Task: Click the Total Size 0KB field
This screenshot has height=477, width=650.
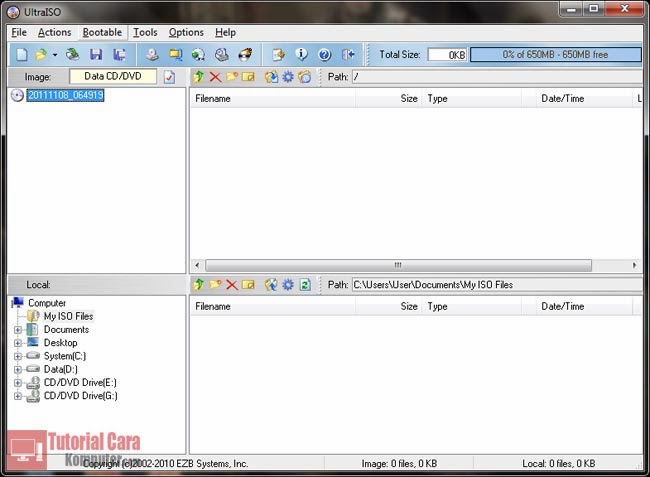Action: 447,55
